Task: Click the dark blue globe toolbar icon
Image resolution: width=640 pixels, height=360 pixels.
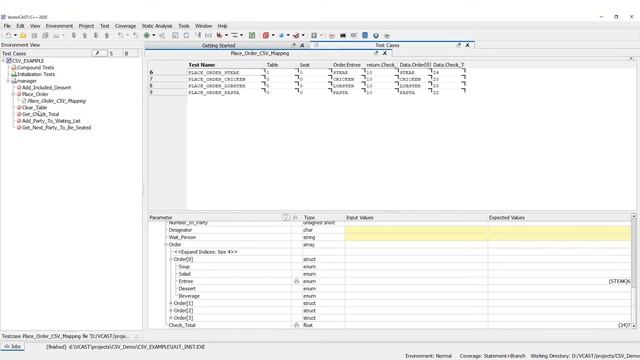Action: [376, 36]
